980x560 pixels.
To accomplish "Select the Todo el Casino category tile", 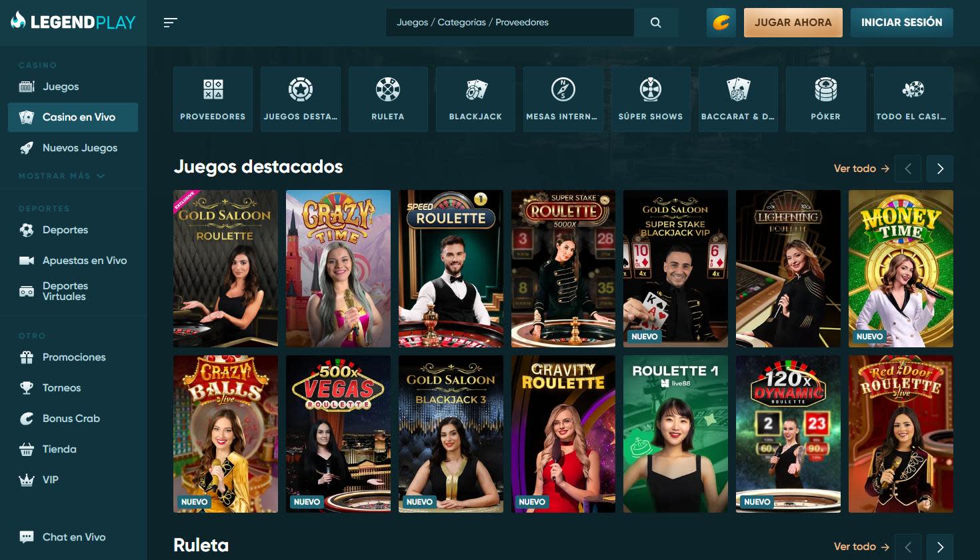I will [913, 99].
